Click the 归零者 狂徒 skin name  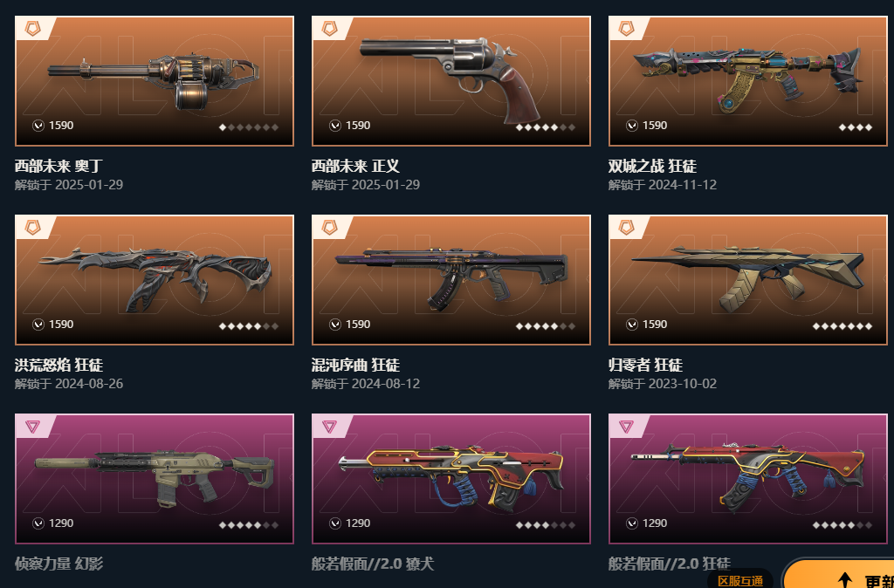645,365
